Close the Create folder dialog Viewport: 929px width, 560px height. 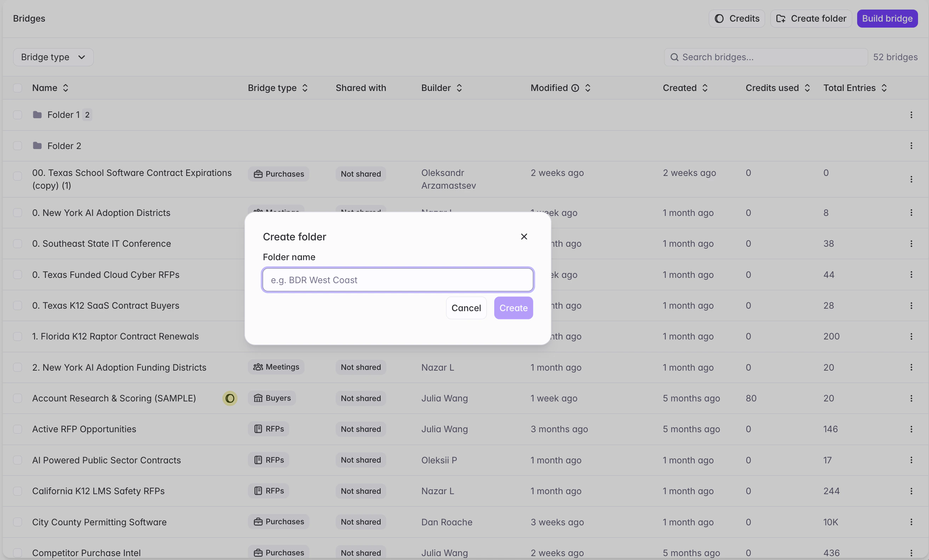pos(524,236)
